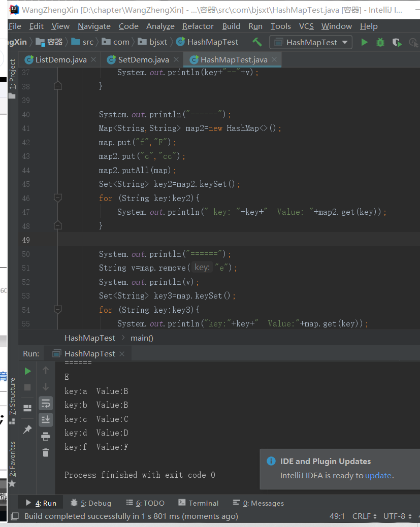Image resolution: width=420 pixels, height=527 pixels.
Task: Pin the Run tab
Action: point(27,429)
